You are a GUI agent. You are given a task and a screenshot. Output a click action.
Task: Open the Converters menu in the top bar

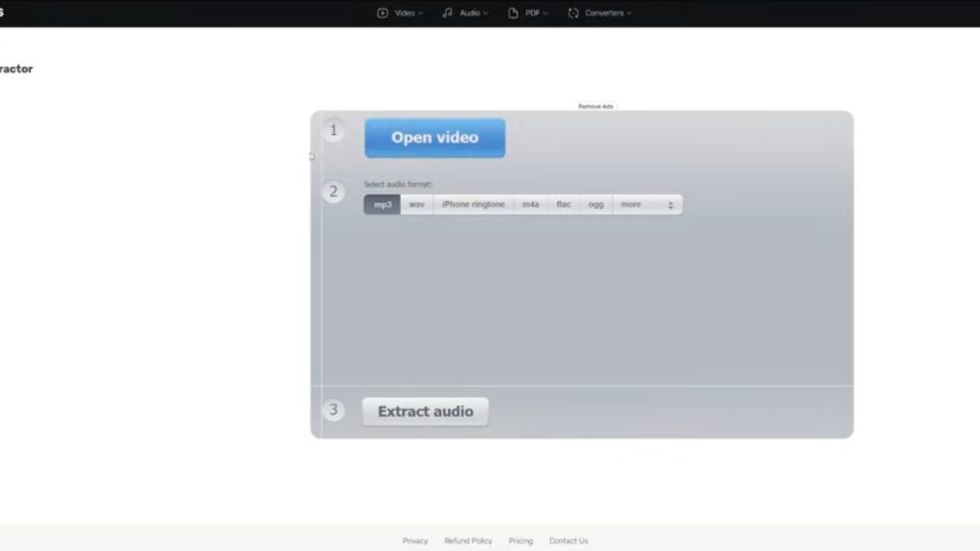600,13
